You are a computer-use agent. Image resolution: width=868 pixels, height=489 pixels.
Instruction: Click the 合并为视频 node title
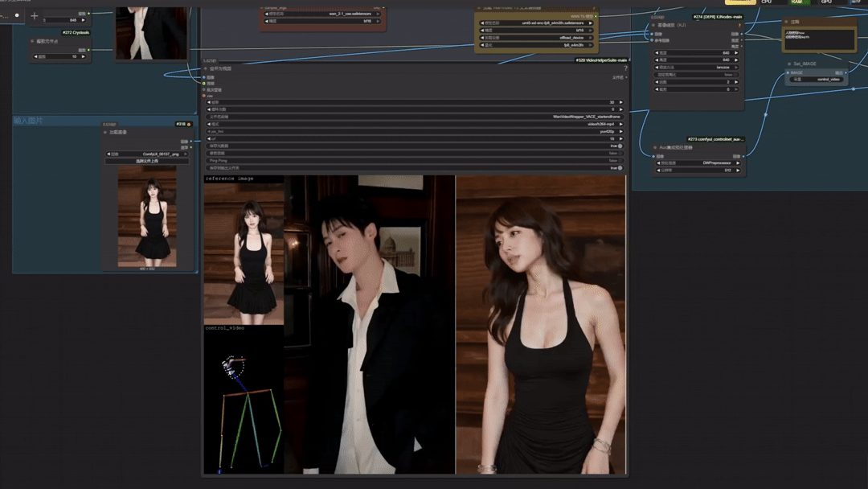pos(221,68)
